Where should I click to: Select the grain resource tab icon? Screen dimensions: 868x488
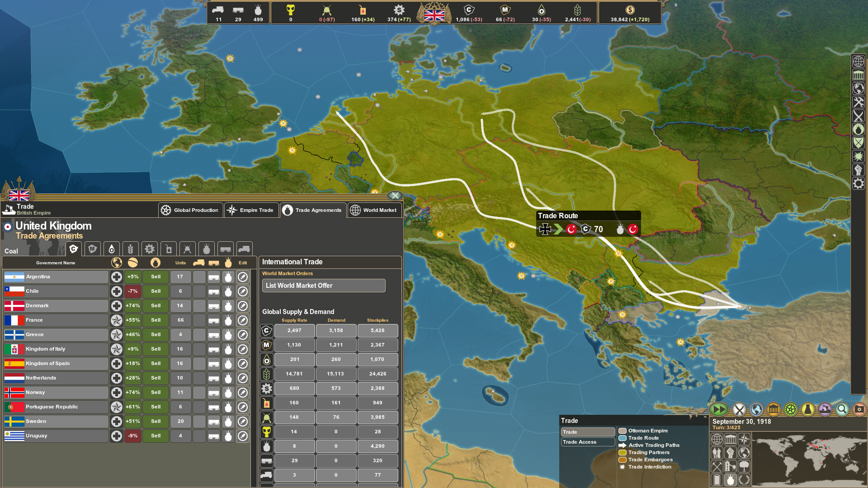pyautogui.click(x=130, y=249)
